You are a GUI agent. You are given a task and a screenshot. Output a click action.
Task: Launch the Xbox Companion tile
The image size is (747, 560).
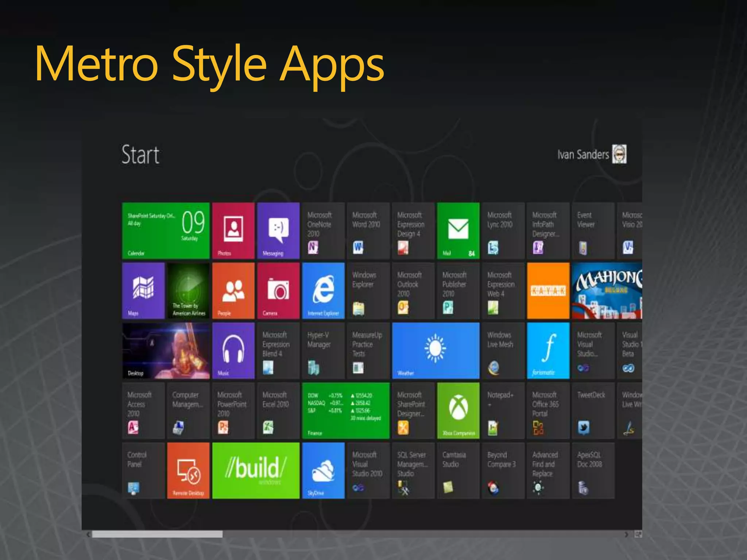pos(458,411)
